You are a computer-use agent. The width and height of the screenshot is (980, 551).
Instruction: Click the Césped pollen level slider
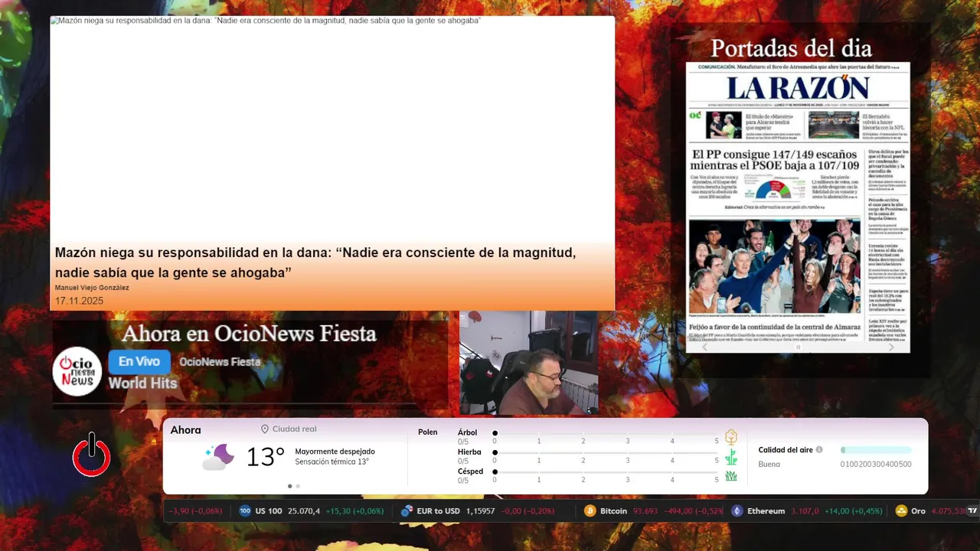tap(606, 471)
